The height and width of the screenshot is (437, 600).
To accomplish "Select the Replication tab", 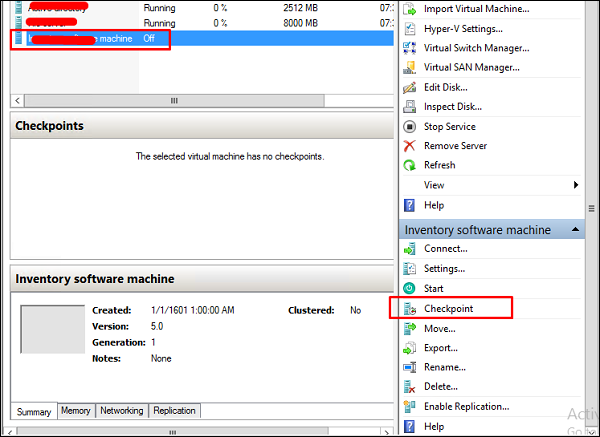I will pyautogui.click(x=174, y=411).
